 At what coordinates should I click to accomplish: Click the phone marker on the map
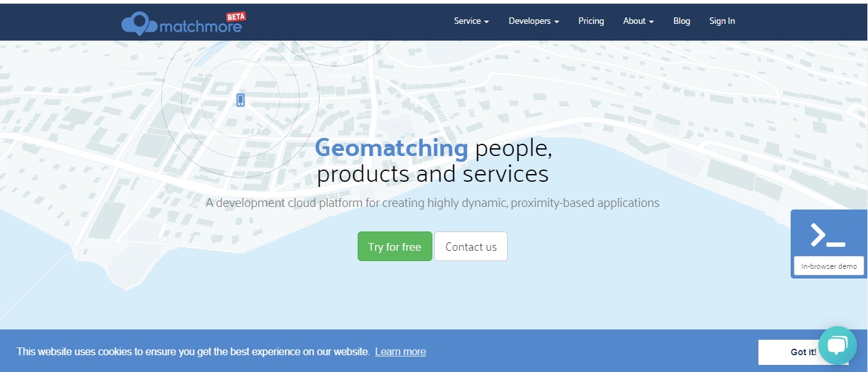pos(240,100)
